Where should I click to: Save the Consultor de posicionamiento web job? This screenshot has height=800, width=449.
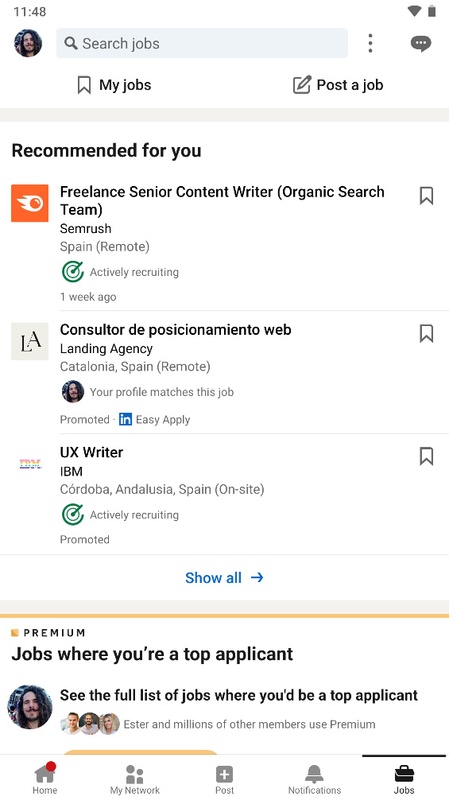click(x=427, y=333)
